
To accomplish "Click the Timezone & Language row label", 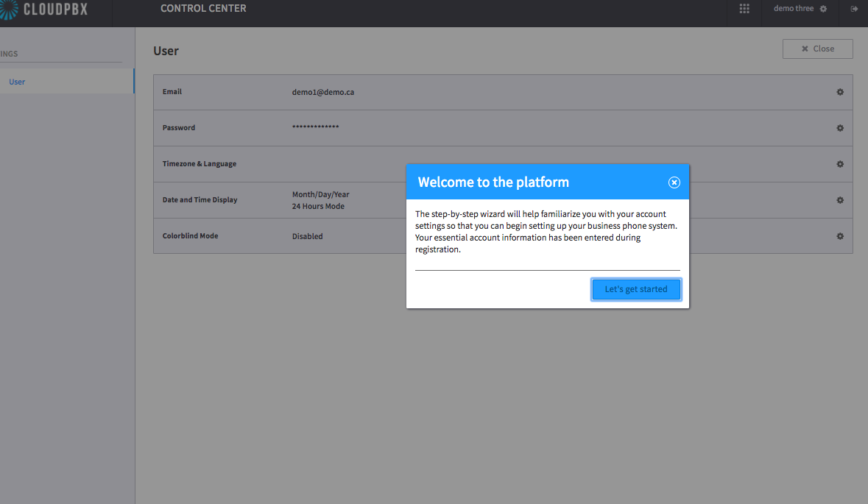I will (200, 164).
